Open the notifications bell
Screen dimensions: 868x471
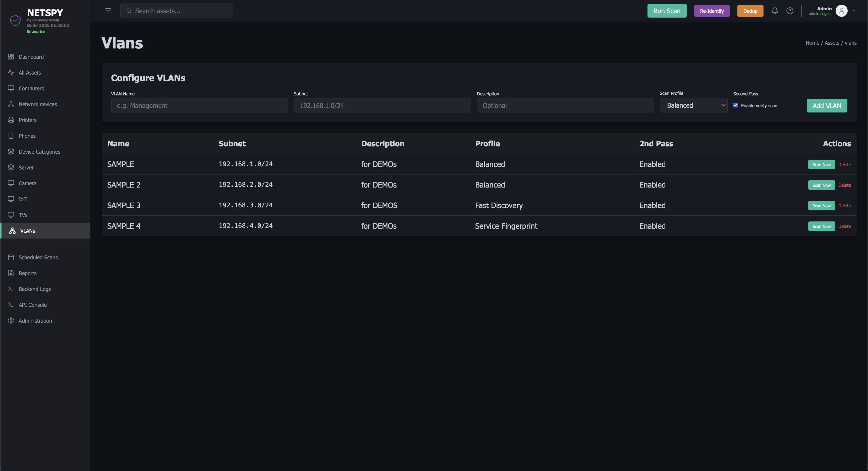click(x=775, y=11)
